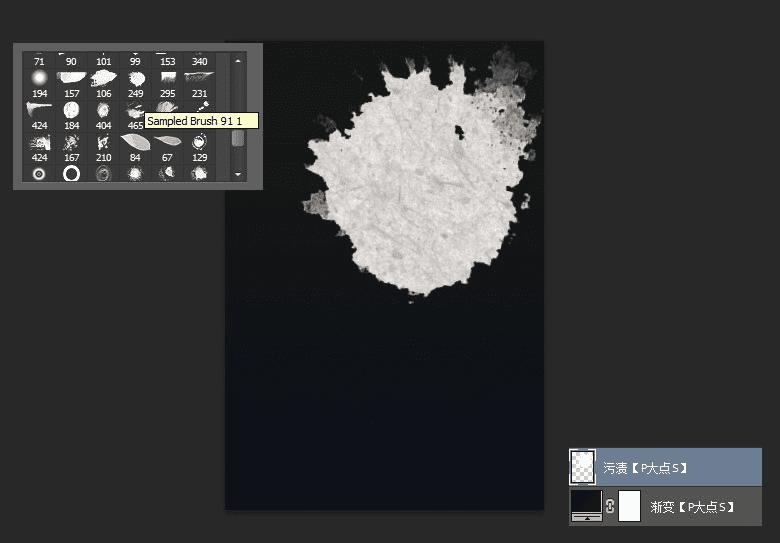The height and width of the screenshot is (543, 780).
Task: Pick the swirl bubble brush 129
Action: coord(199,142)
